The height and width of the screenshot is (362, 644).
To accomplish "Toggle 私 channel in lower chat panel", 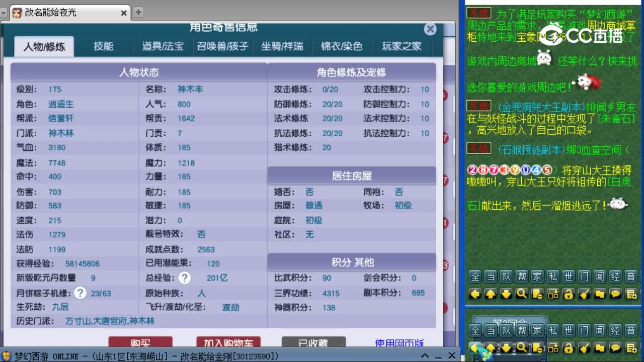I will (553, 330).
